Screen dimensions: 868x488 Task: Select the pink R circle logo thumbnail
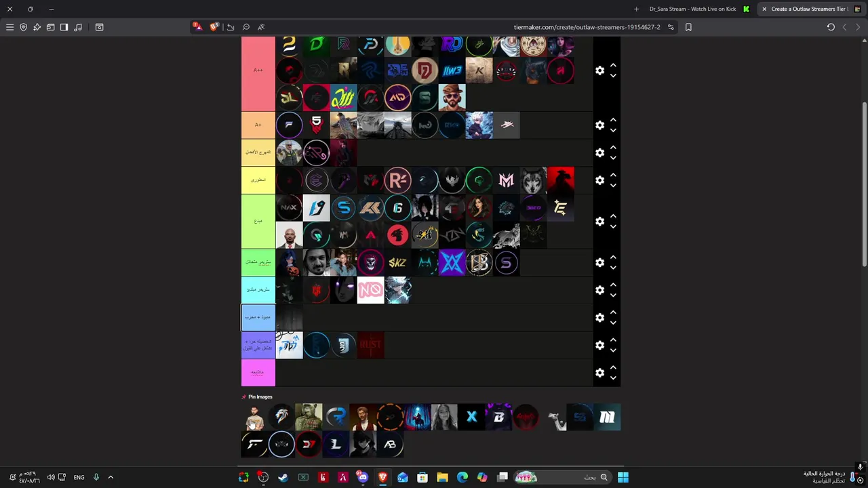click(x=397, y=180)
